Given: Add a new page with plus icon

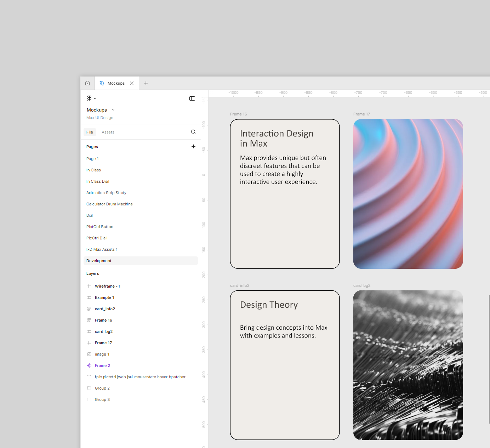Looking at the screenshot, I should pos(193,147).
